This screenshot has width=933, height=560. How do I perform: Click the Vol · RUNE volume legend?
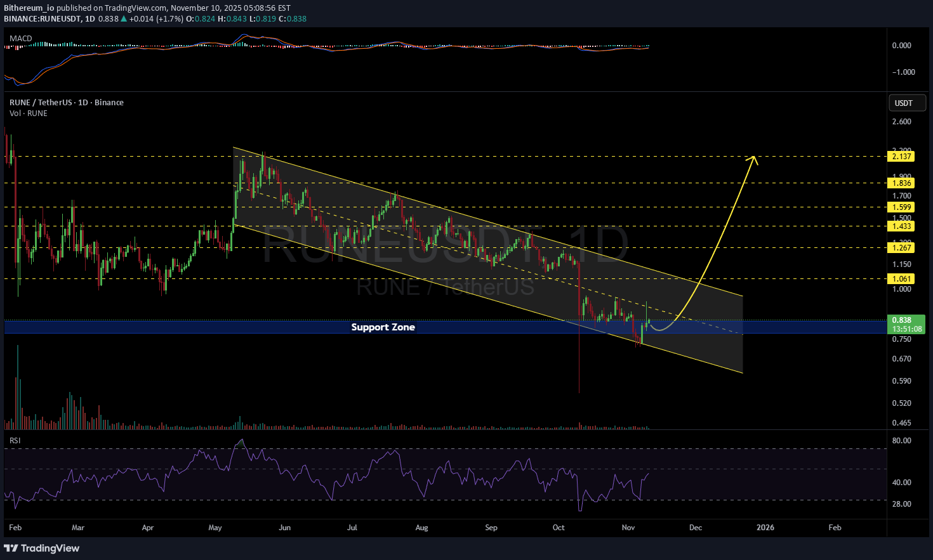[x=28, y=114]
